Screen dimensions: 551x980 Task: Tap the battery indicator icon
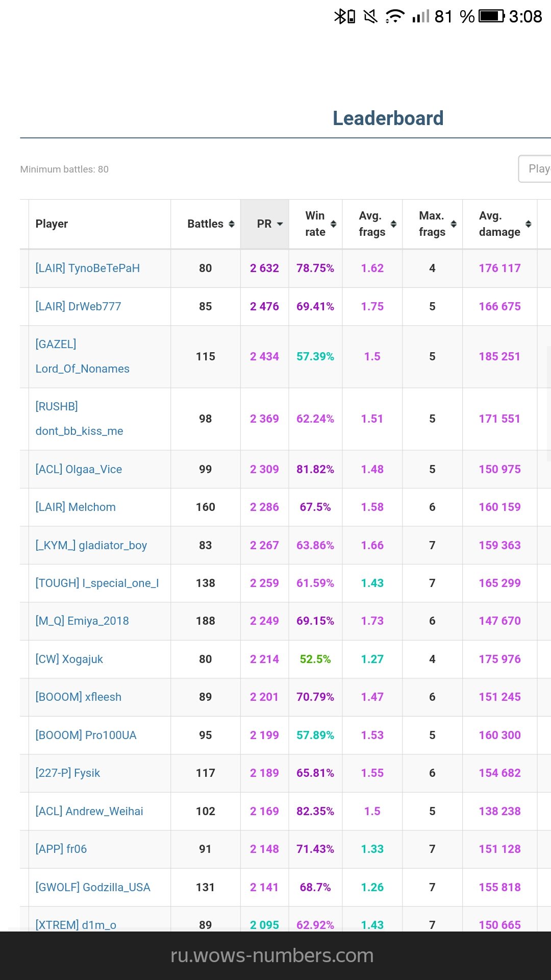pyautogui.click(x=491, y=16)
